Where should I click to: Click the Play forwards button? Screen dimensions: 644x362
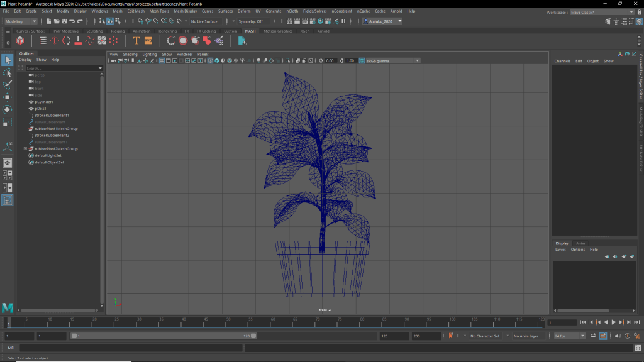pyautogui.click(x=613, y=322)
